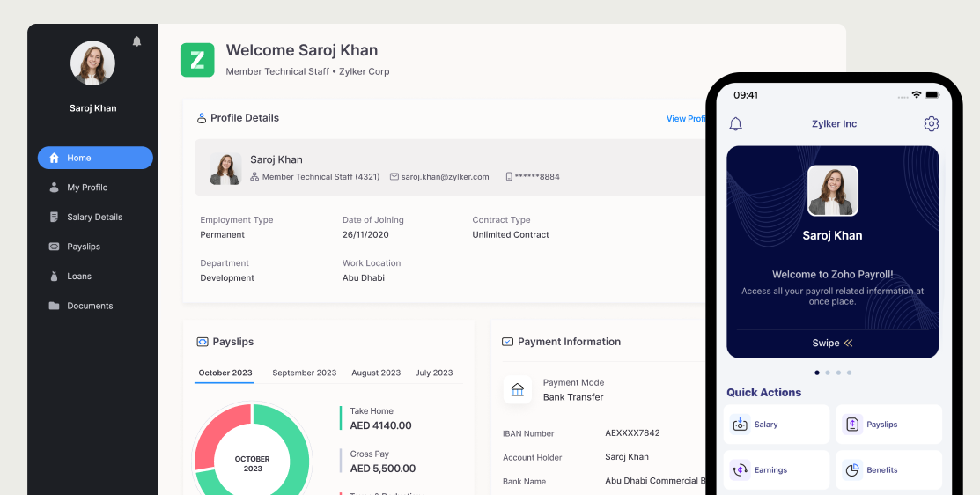Screen dimensions: 980x495
Task: Click the bank building icon
Action: (518, 390)
